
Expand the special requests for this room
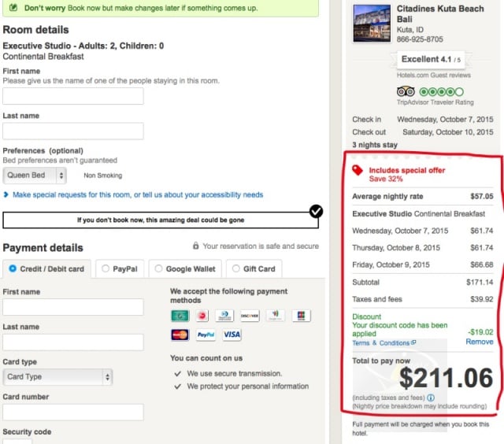[133, 194]
